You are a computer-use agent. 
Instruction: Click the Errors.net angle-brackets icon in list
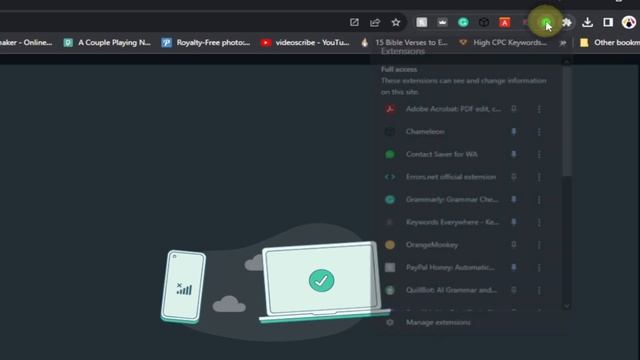tap(390, 177)
